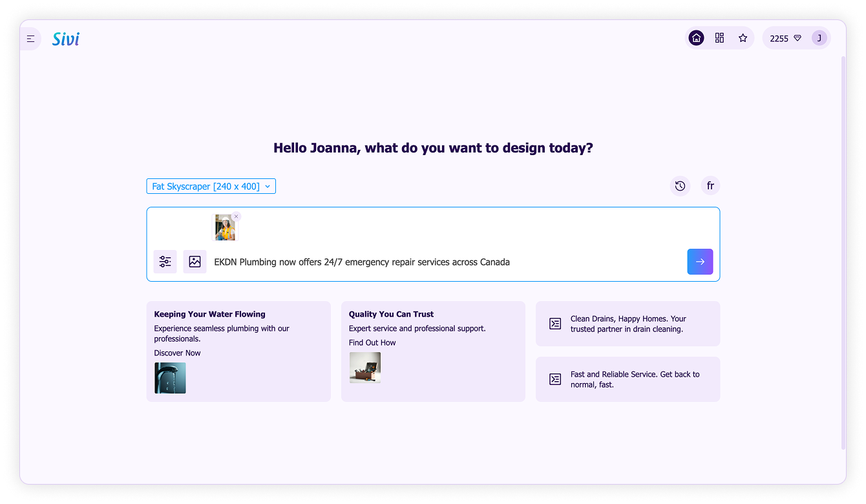Click the toolbox image thumbnail
Viewport: 866px width, 504px height.
click(365, 368)
